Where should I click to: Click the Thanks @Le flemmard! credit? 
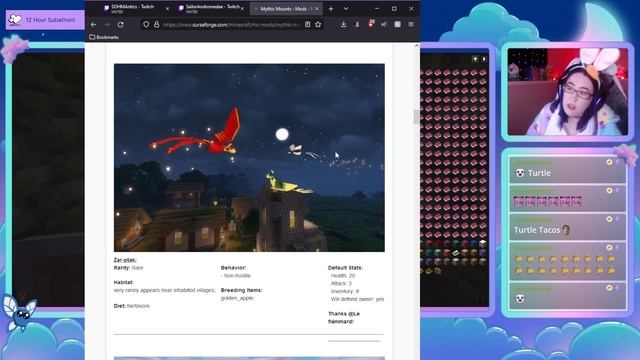[344, 318]
